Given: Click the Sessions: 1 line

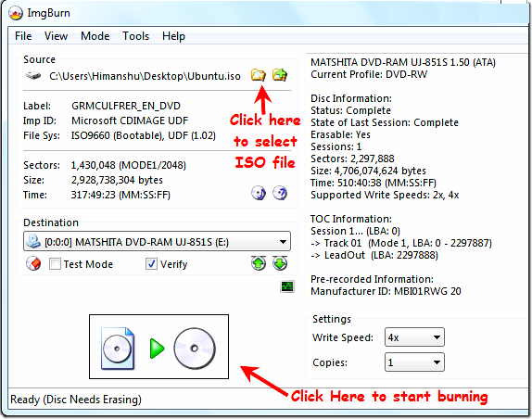Looking at the screenshot, I should [x=336, y=146].
